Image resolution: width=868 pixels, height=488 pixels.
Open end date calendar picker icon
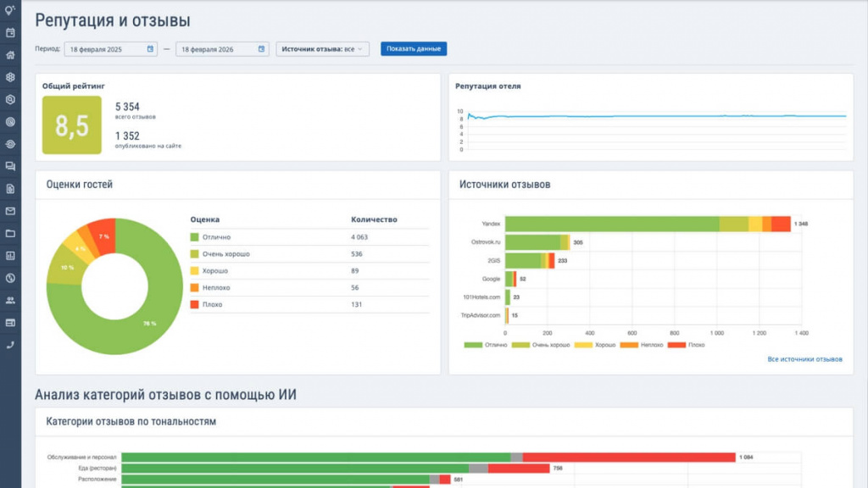coord(261,48)
